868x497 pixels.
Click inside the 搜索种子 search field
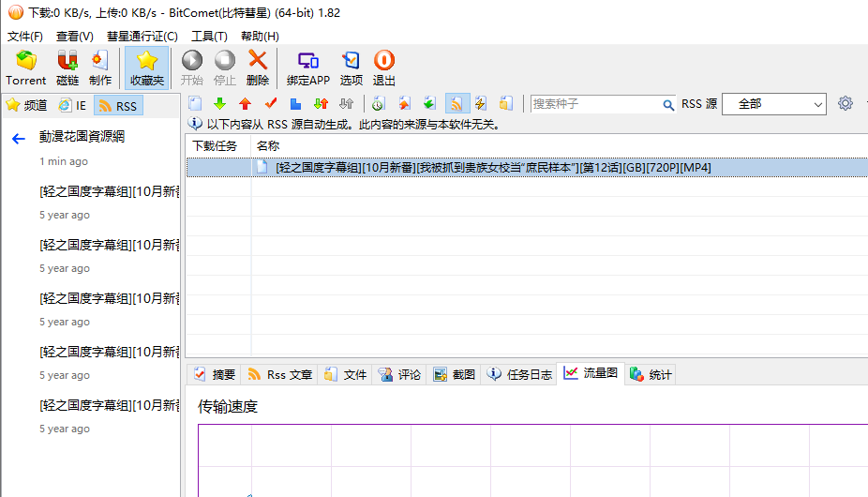[x=595, y=104]
